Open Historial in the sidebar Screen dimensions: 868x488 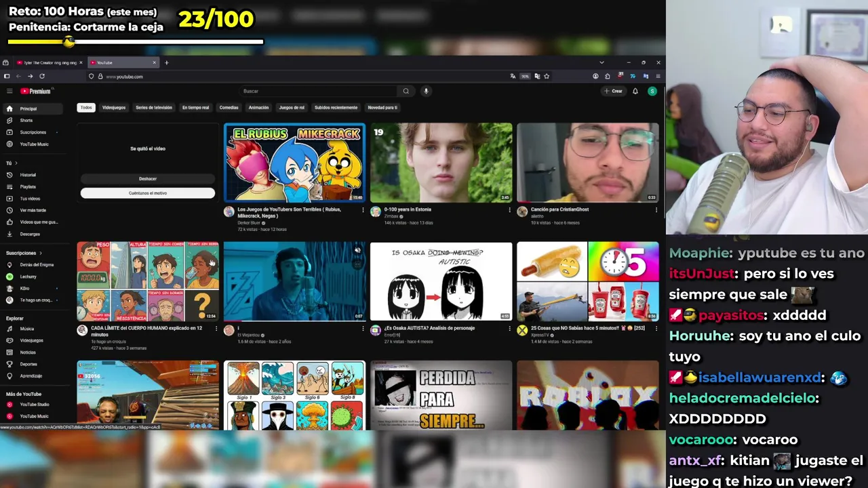[34, 175]
